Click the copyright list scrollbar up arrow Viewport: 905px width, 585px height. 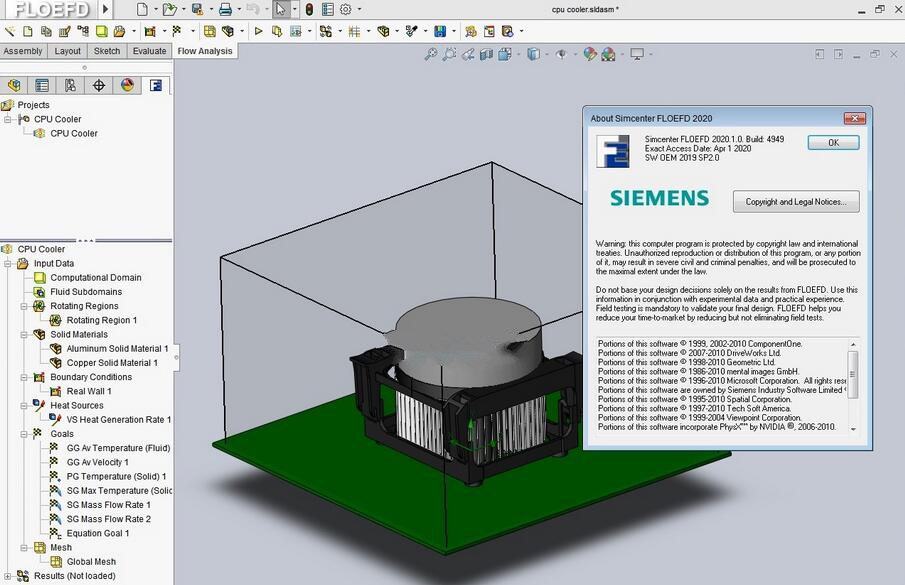coord(853,344)
